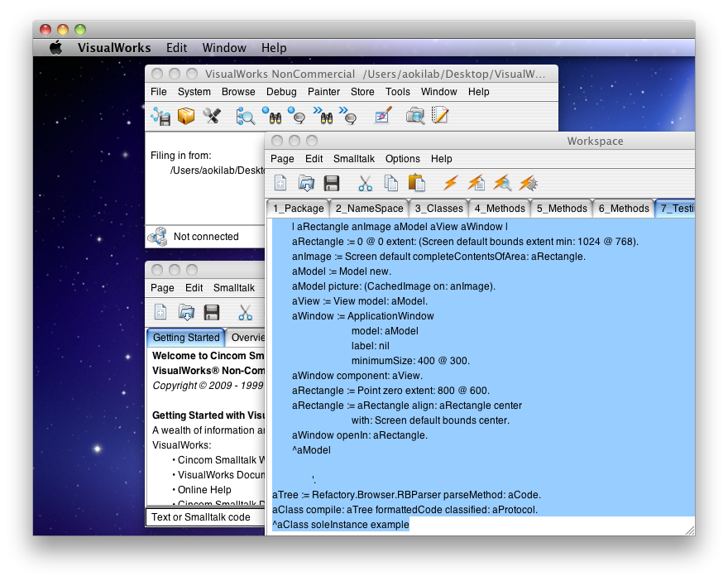Screen dimensions: 728x581
Task: Open the UI Painter brush icon
Action: 384,116
